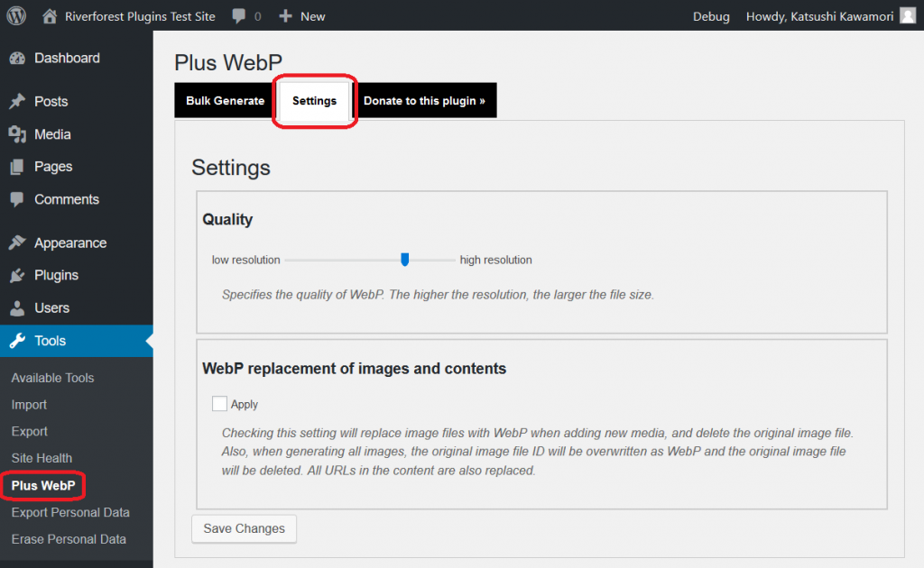Click the comments bubble icon in admin bar
Image resolution: width=924 pixels, height=568 pixels.
point(239,16)
